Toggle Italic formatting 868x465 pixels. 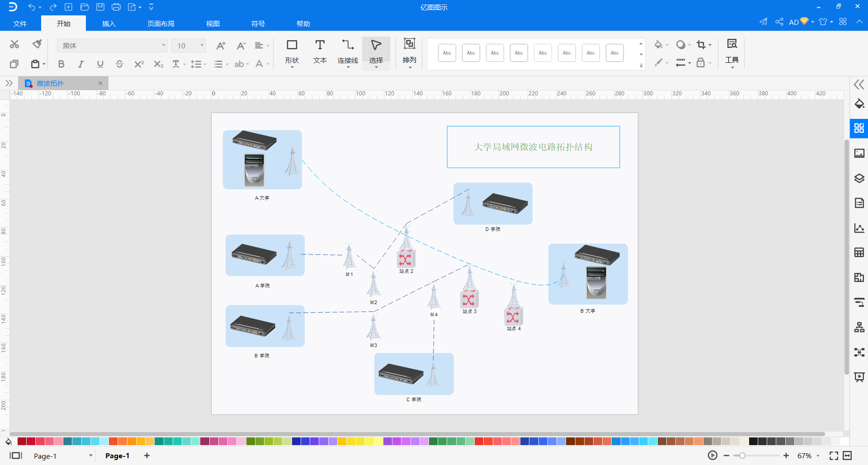80,64
